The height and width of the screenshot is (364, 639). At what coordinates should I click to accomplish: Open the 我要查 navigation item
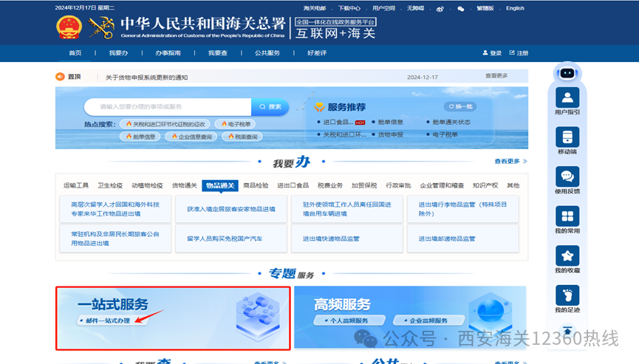point(218,53)
